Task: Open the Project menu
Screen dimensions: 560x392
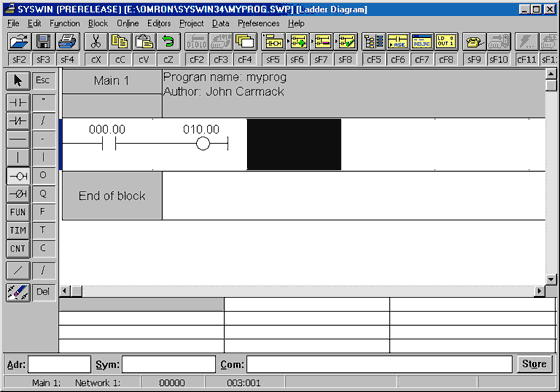Action: click(x=191, y=24)
